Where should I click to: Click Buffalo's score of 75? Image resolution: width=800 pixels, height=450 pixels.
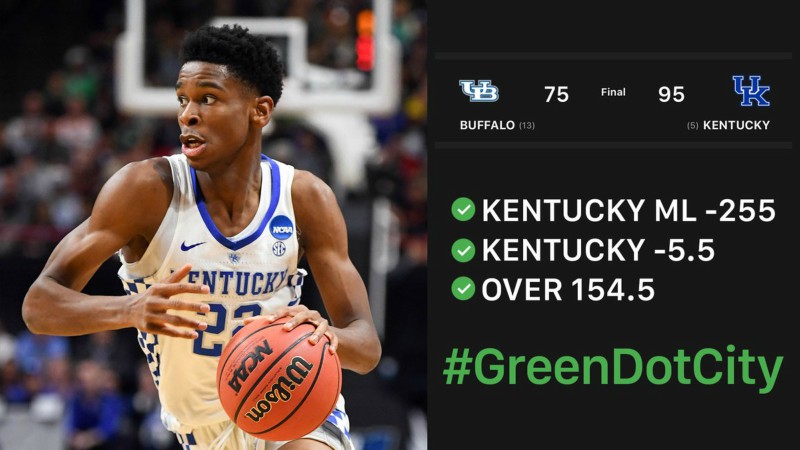click(x=556, y=94)
